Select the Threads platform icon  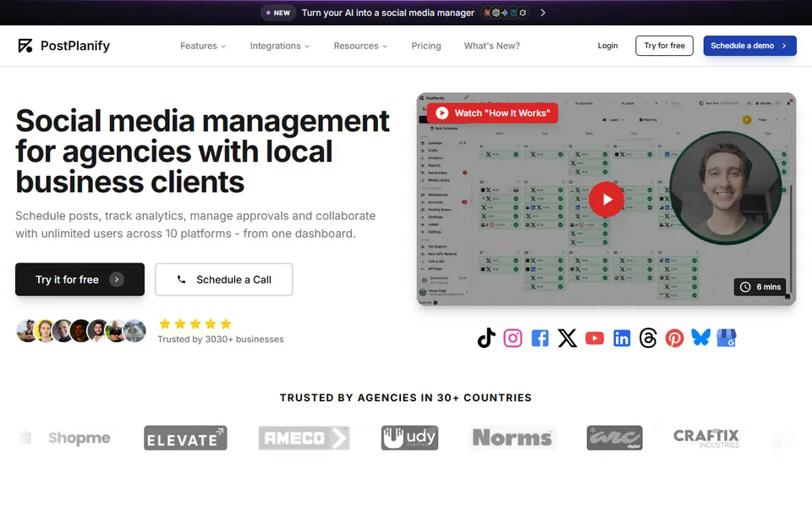click(x=648, y=338)
